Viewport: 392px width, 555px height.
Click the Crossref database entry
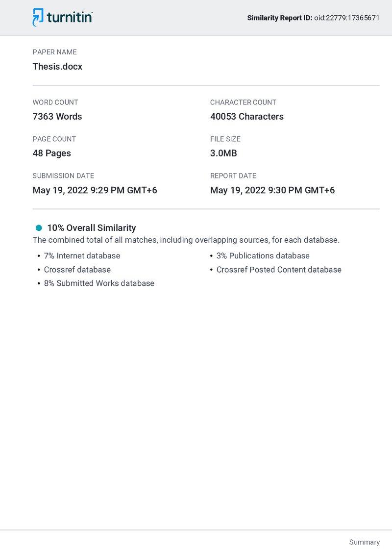[x=77, y=269]
